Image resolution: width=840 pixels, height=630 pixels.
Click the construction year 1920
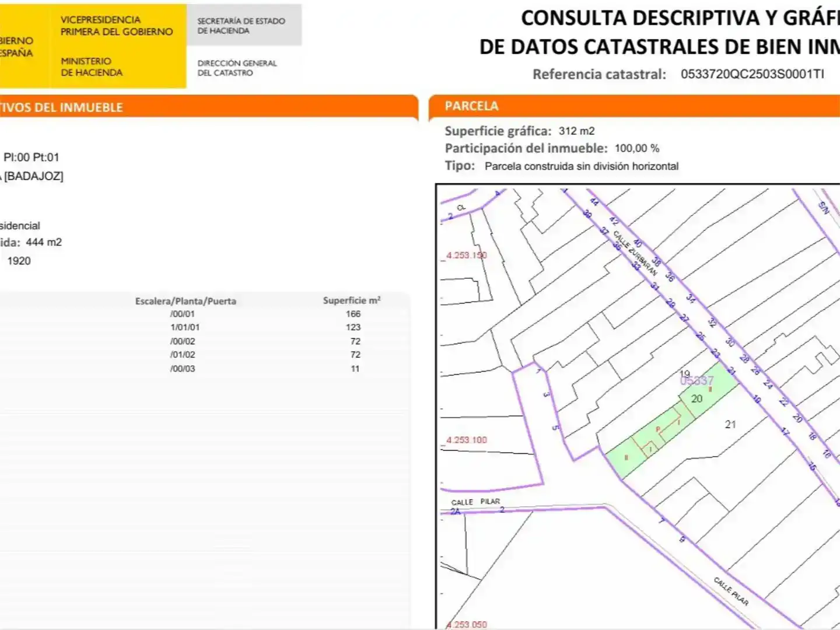pos(19,261)
